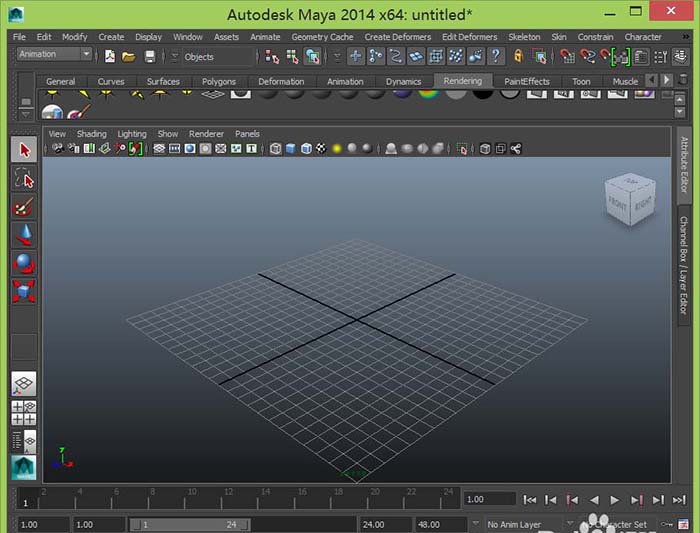This screenshot has width=700, height=533.
Task: Activate the Scale tool cube icon
Action: coord(24,291)
